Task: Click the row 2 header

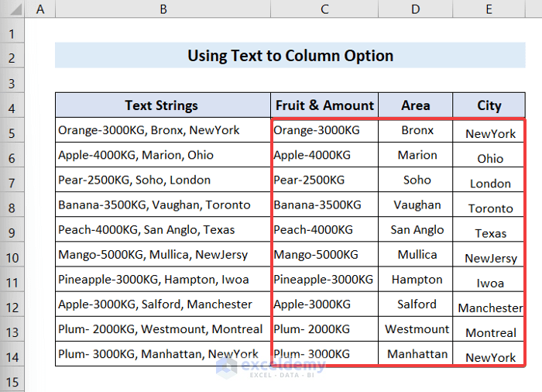Action: coord(12,57)
